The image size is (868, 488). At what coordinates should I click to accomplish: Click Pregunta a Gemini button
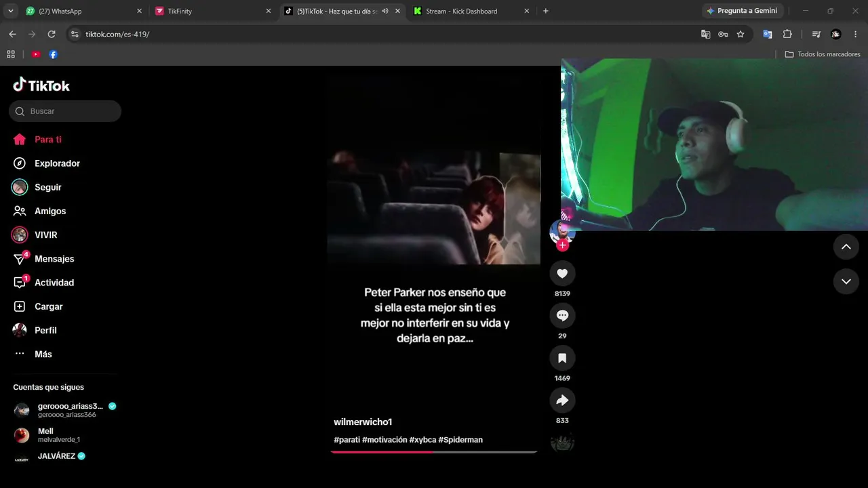(743, 11)
